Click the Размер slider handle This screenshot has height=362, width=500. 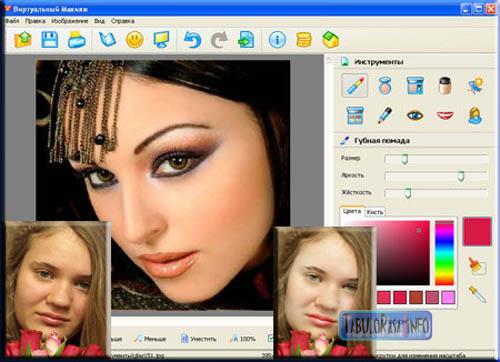(404, 159)
